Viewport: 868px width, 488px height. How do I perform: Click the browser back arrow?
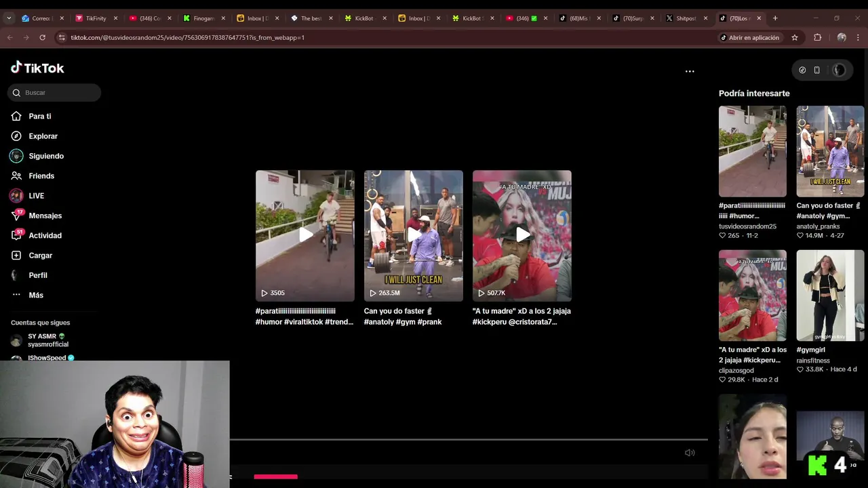coord(9,37)
